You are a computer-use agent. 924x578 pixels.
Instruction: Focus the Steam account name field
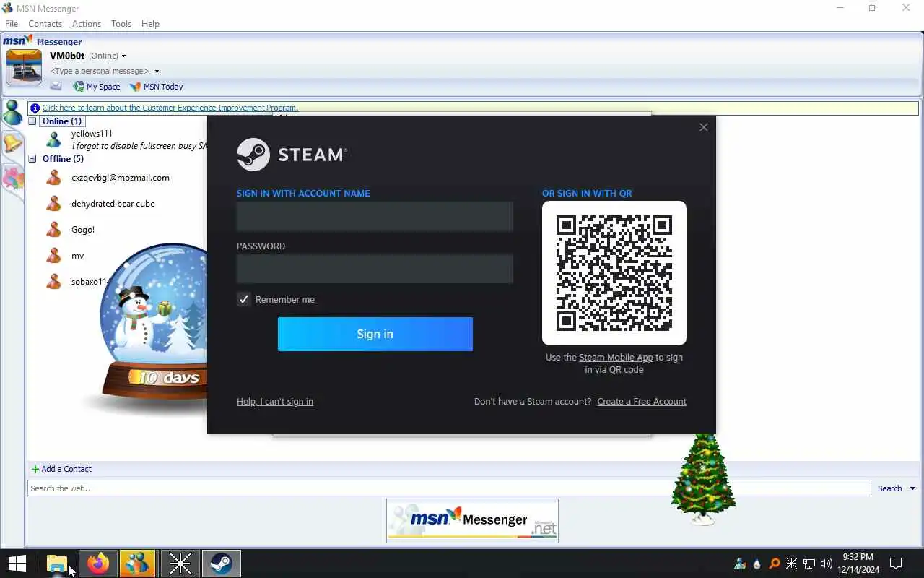point(375,217)
